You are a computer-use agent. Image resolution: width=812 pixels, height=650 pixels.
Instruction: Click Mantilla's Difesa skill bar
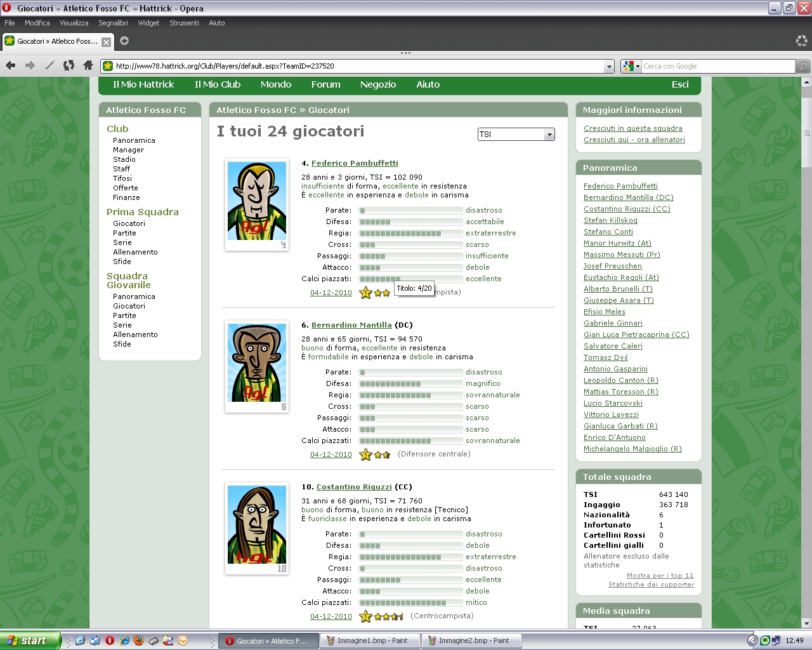pos(410,384)
